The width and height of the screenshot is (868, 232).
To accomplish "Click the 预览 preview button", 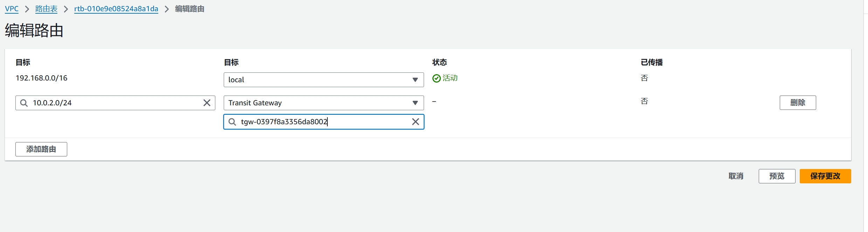I will tap(777, 176).
